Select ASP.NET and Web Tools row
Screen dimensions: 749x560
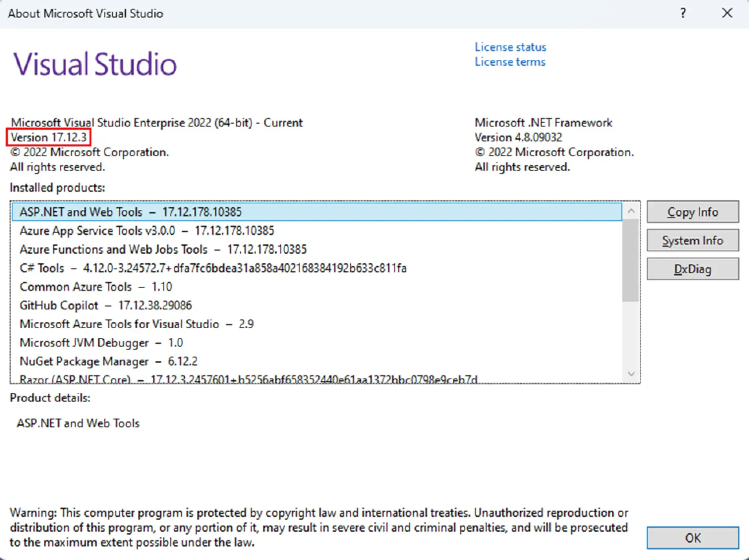(317, 212)
